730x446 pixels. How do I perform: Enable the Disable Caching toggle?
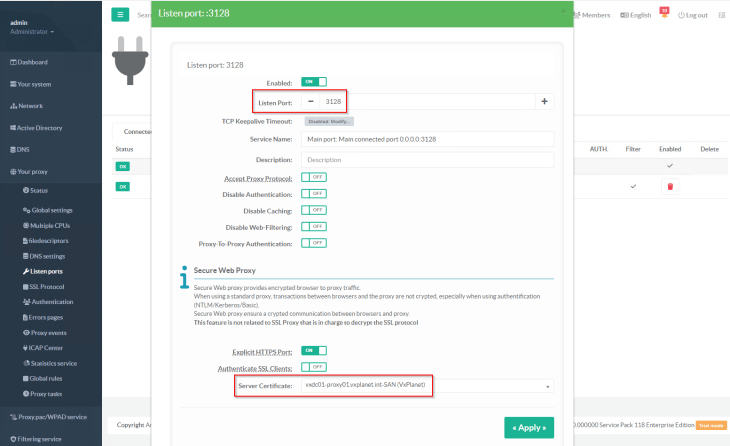[x=314, y=210]
